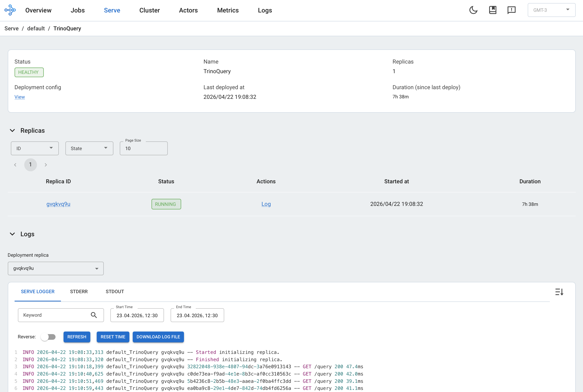
Task: Go to previous replicas page arrow
Action: (15, 165)
